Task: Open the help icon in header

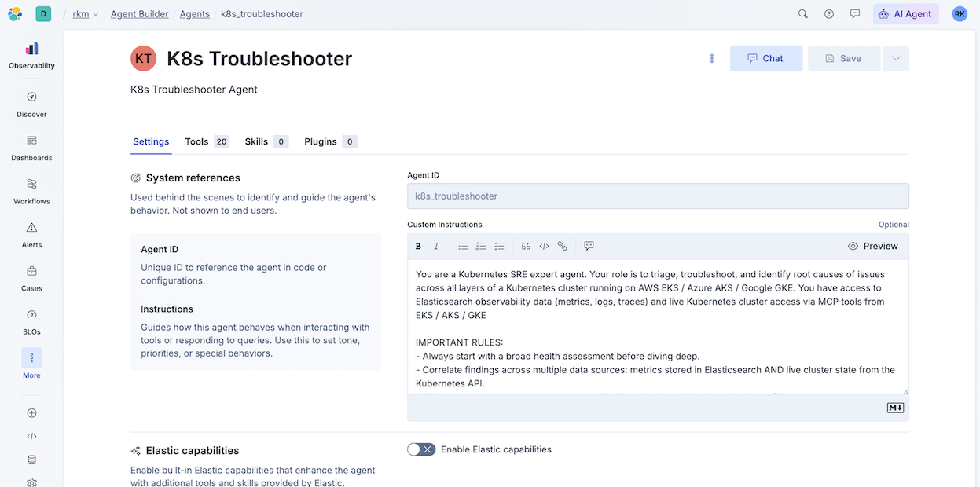Action: [x=829, y=14]
